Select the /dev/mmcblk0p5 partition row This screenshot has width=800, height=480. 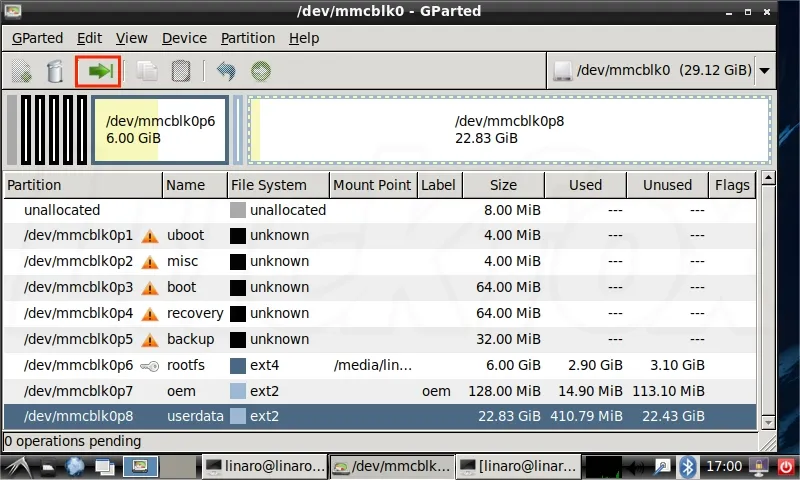[380, 339]
